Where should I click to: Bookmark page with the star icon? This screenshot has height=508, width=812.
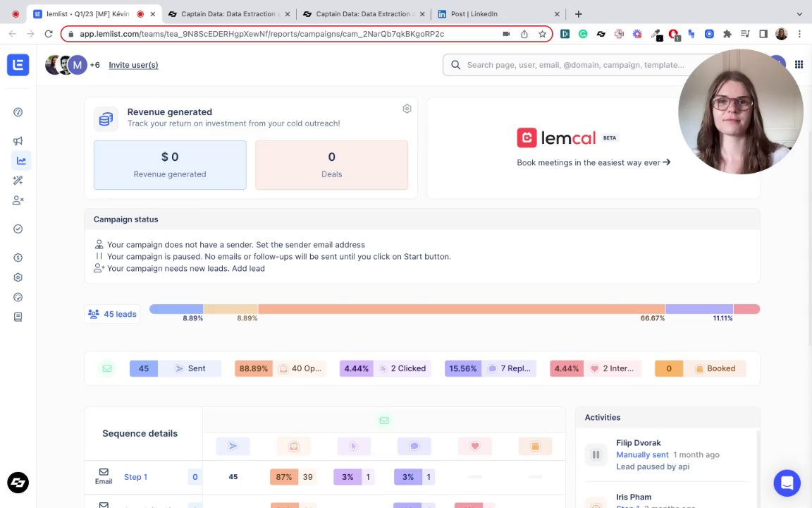coord(542,34)
